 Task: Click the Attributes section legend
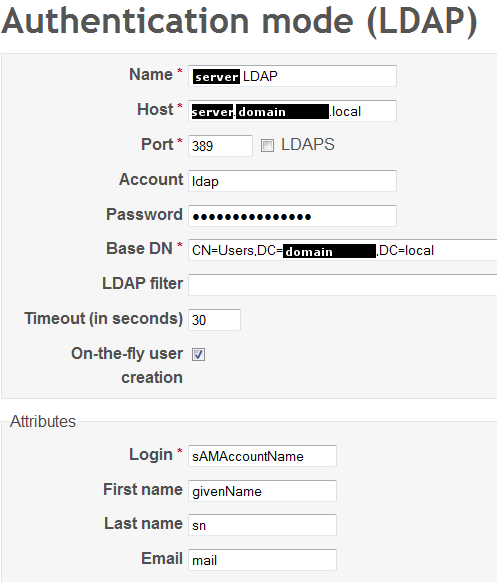[x=43, y=422]
